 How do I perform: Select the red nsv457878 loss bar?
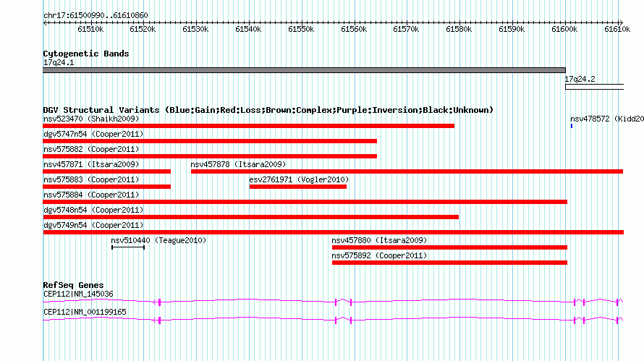pos(407,171)
